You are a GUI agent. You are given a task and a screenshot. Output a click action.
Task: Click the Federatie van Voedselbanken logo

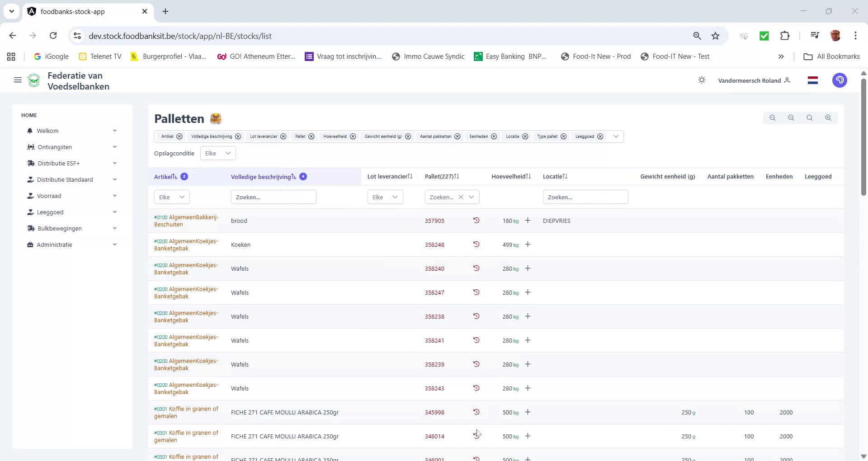tap(34, 80)
